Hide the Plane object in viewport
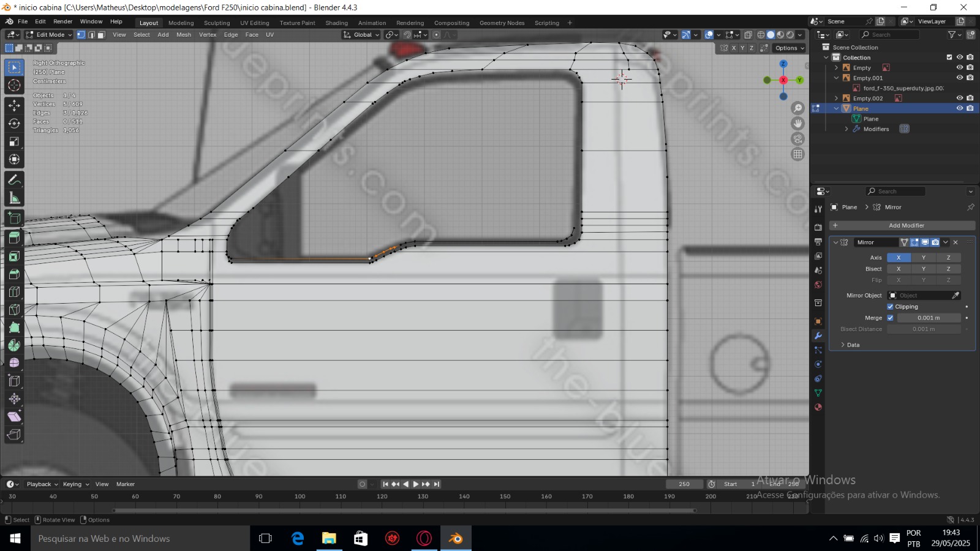Screen dimensions: 980x551 point(960,108)
